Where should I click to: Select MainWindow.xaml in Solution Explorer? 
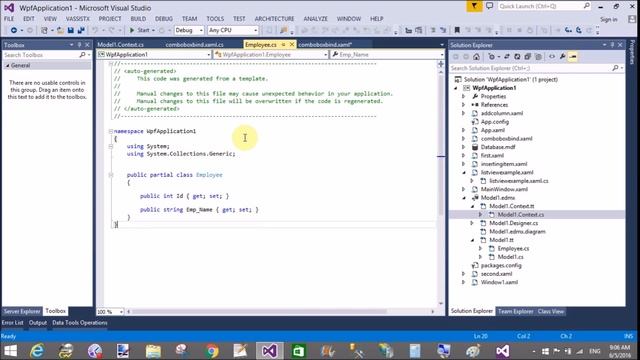[504, 189]
